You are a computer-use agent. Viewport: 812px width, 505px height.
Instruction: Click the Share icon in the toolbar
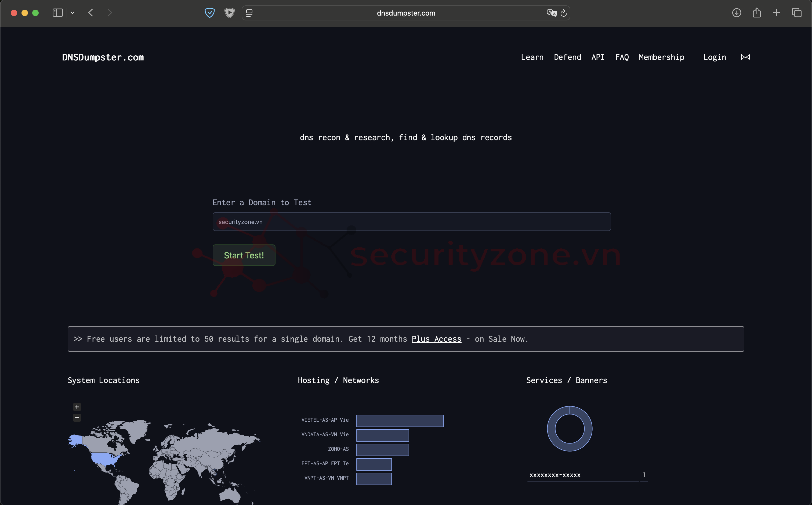click(757, 13)
